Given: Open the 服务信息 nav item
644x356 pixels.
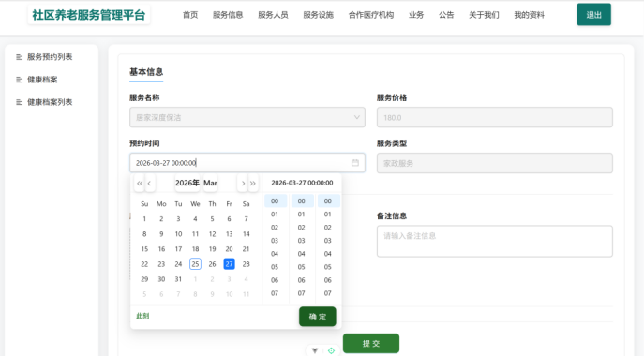Looking at the screenshot, I should coord(228,15).
